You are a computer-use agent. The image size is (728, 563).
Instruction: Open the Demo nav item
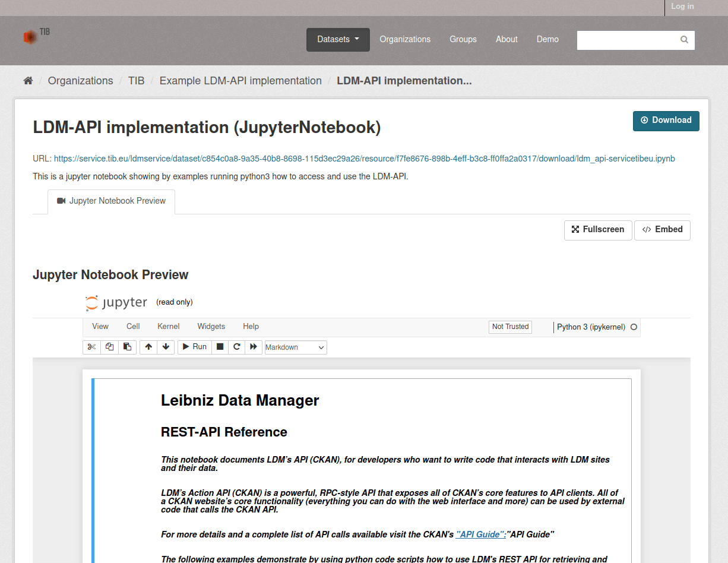(547, 40)
